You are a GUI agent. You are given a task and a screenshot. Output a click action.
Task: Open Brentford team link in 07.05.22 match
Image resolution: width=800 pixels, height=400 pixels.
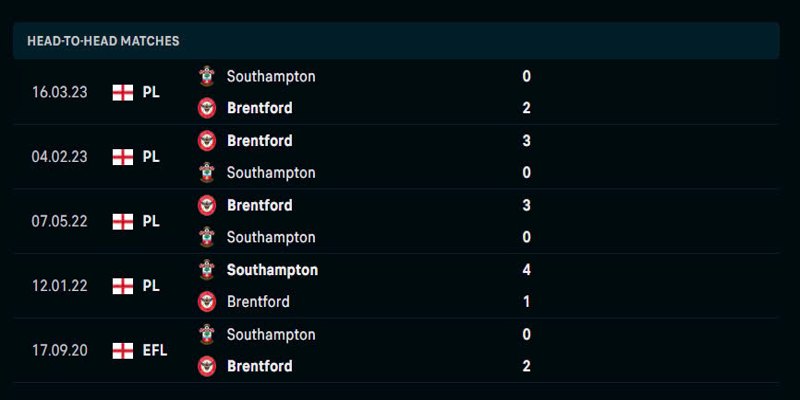pyautogui.click(x=260, y=205)
